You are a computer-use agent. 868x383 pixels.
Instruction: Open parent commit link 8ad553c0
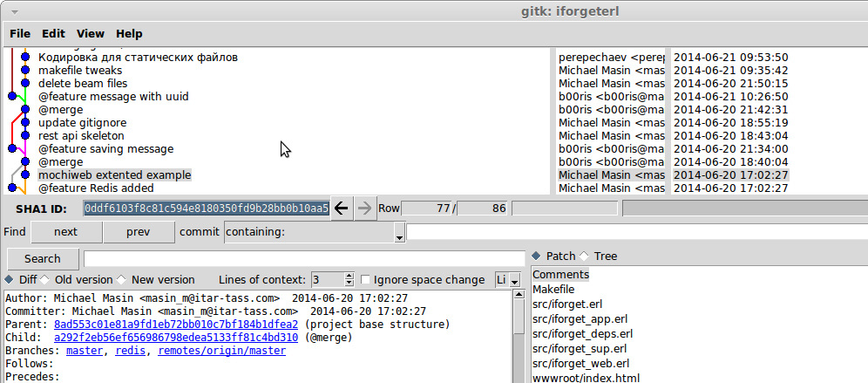(x=175, y=325)
